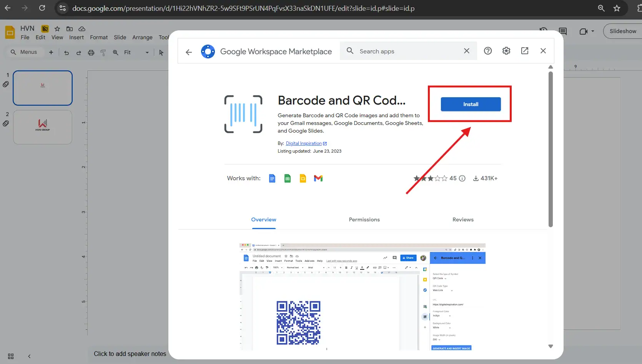The height and width of the screenshot is (364, 642).
Task: Collapse the filmstrip panel
Action: (x=29, y=356)
